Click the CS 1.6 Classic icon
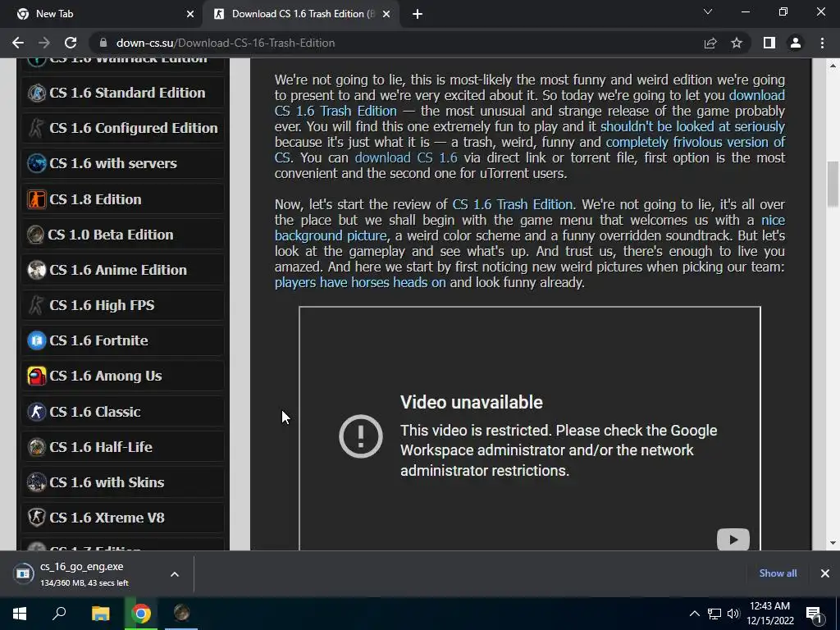This screenshot has height=630, width=840. (36, 412)
